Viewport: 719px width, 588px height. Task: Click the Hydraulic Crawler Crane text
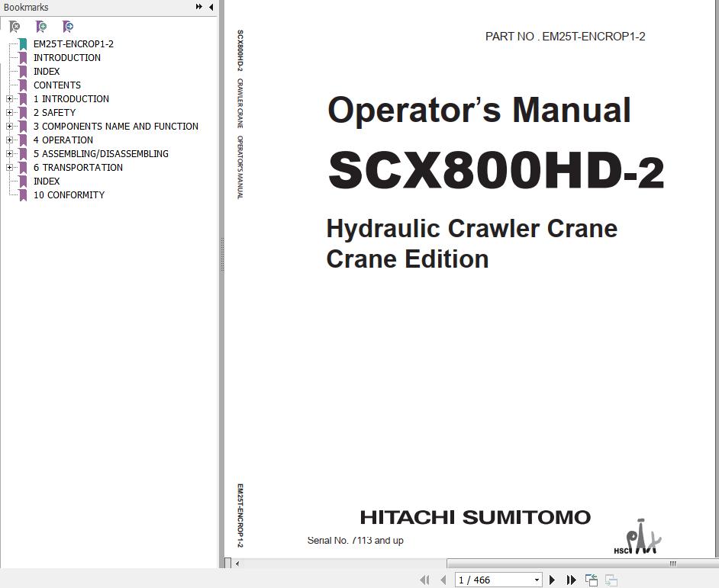click(x=472, y=229)
